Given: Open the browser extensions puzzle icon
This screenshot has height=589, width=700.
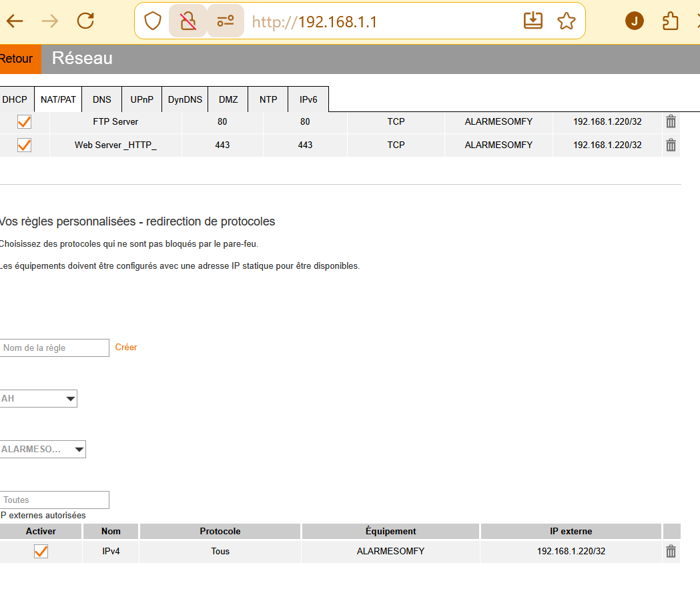Looking at the screenshot, I should [670, 21].
